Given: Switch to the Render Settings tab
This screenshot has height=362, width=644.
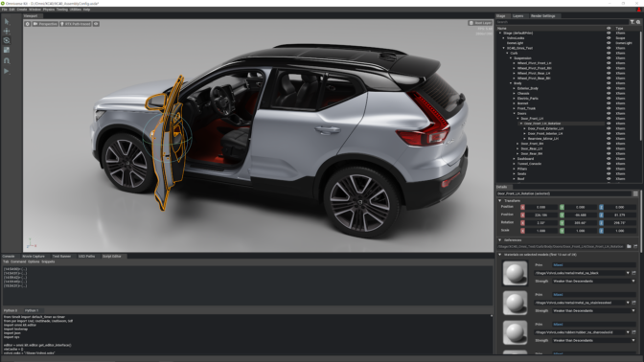Looking at the screenshot, I should pyautogui.click(x=542, y=16).
